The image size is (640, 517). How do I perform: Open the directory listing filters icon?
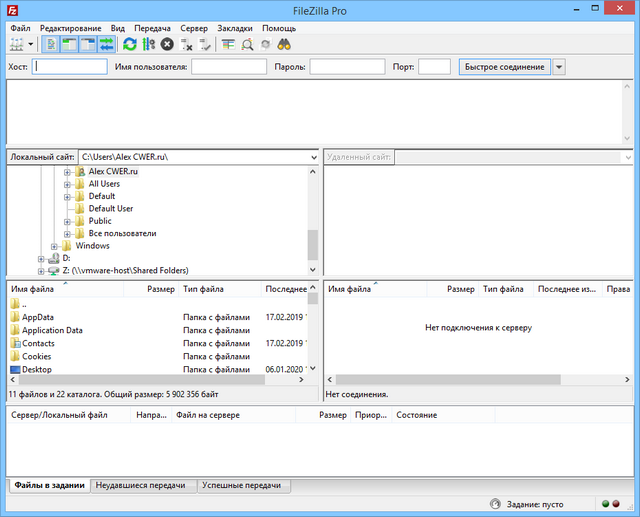228,44
